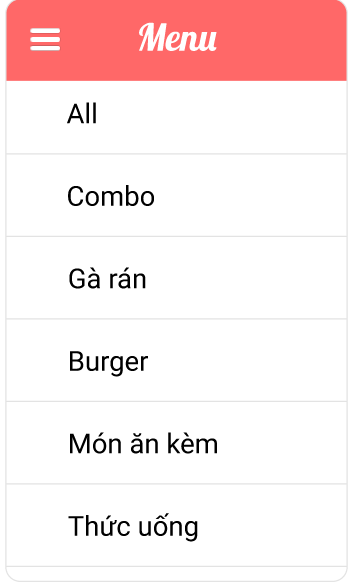This screenshot has width=361, height=587.
Task: Open the Gà rán category
Action: coord(176,278)
